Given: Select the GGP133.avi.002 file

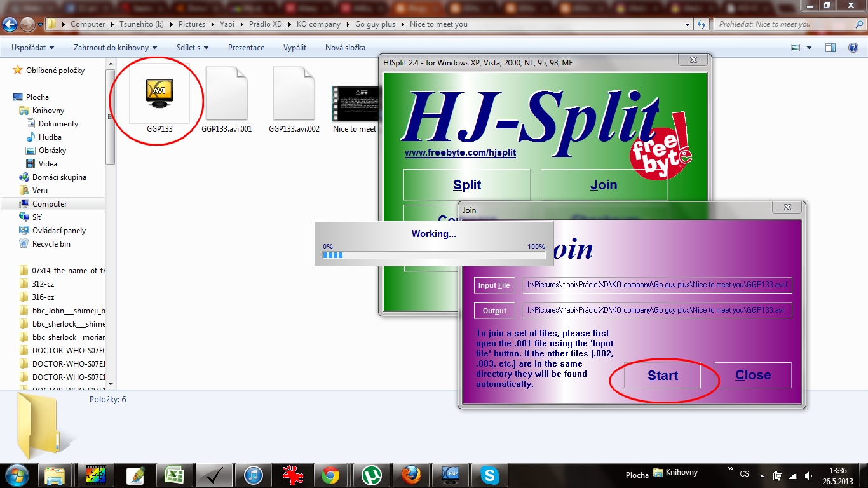Looking at the screenshot, I should (294, 95).
